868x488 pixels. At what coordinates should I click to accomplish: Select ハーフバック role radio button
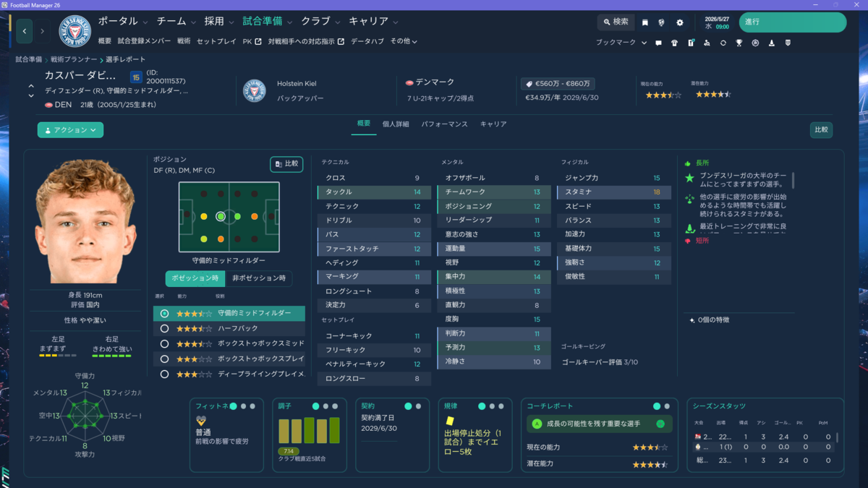pos(165,328)
